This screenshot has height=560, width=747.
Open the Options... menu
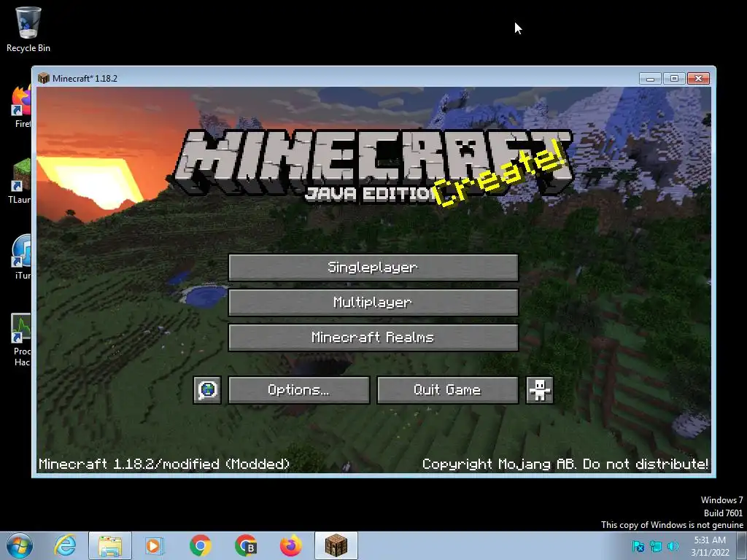pyautogui.click(x=298, y=390)
